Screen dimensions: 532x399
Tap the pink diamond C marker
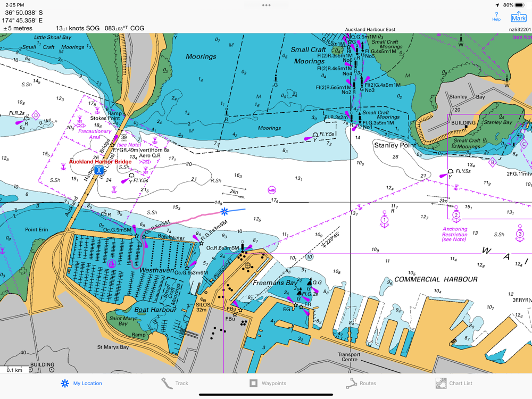[x=524, y=144]
